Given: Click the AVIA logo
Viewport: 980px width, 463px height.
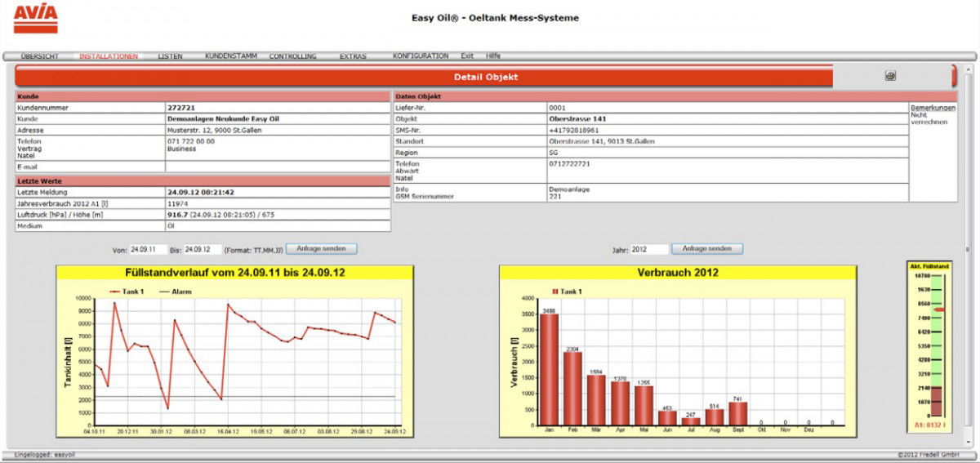Looking at the screenshot, I should coord(36,17).
